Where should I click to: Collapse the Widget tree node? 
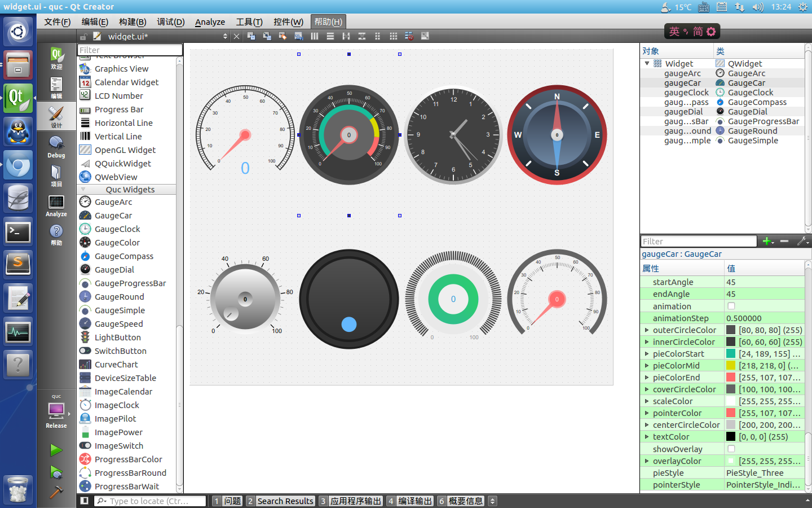[647, 64]
